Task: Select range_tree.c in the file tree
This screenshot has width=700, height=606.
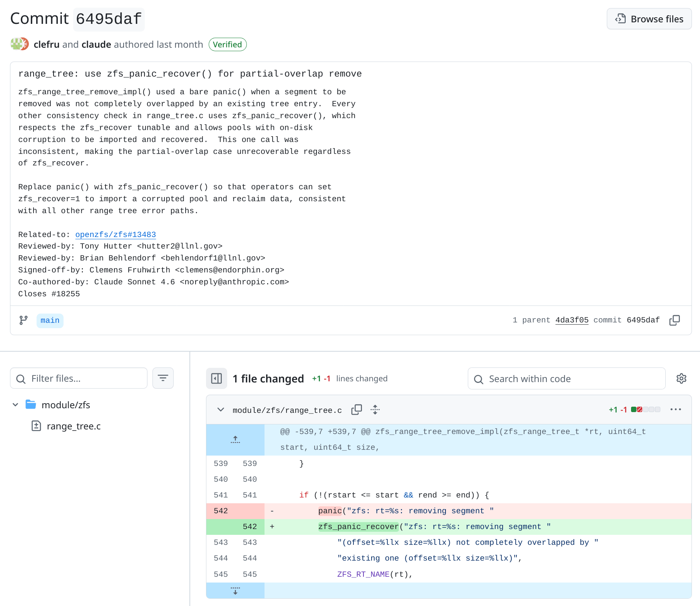Action: tap(74, 426)
